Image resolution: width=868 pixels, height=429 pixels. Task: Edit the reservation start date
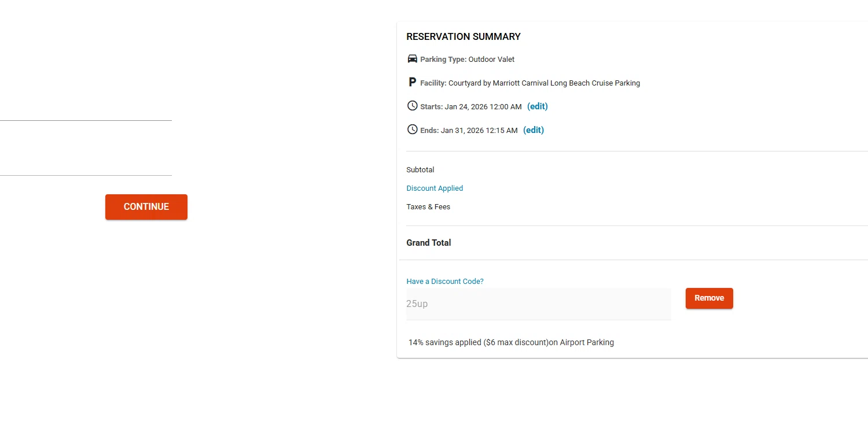point(537,106)
